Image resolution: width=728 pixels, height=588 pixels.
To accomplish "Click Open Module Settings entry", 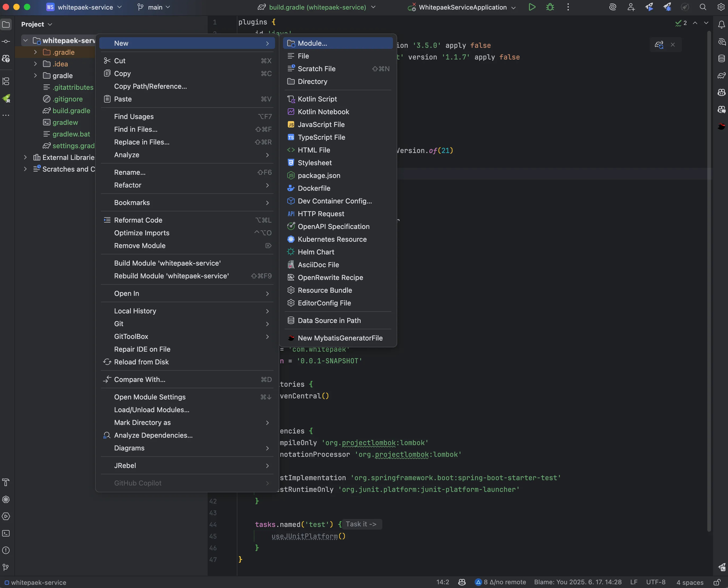I will 187,397.
